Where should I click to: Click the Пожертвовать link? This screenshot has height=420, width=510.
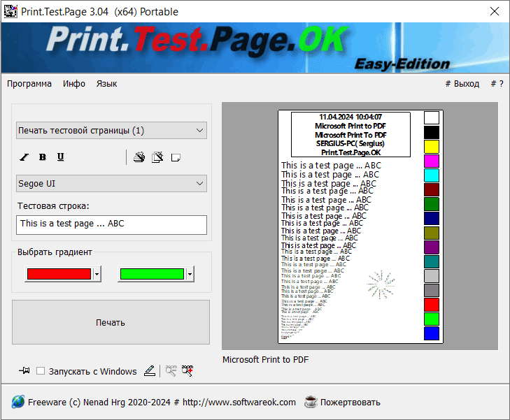[x=350, y=402]
